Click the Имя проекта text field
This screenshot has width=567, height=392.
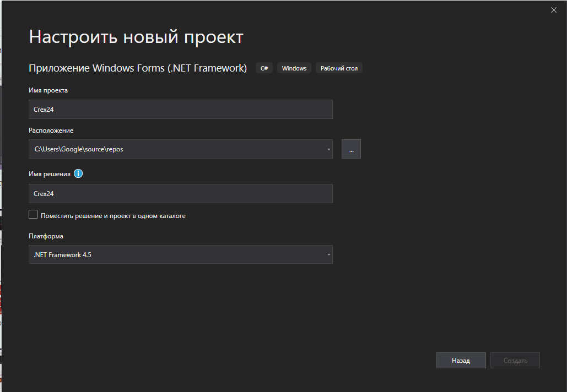click(x=181, y=109)
